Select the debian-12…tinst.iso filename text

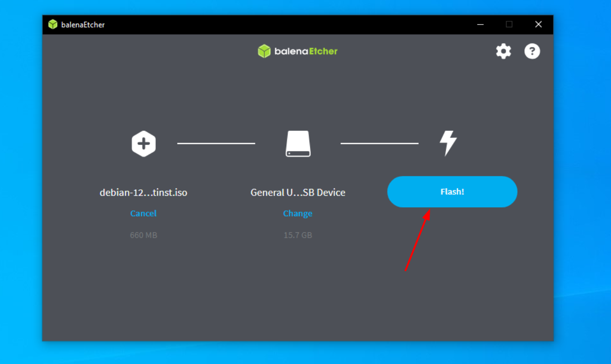pyautogui.click(x=143, y=192)
